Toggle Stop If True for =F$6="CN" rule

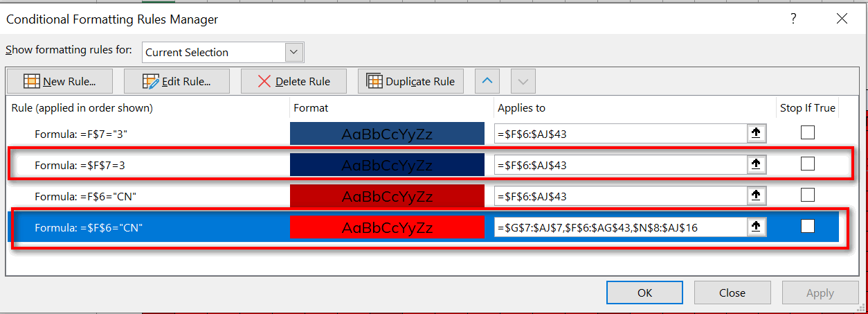[x=807, y=195]
